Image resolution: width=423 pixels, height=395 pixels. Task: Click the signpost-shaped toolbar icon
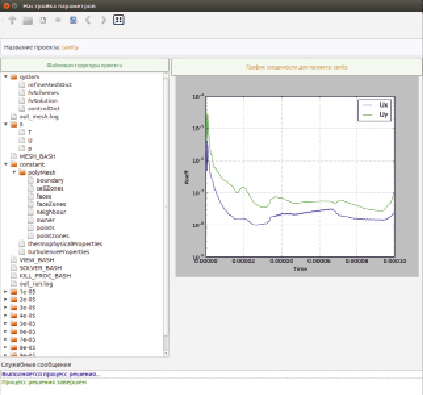click(x=12, y=20)
